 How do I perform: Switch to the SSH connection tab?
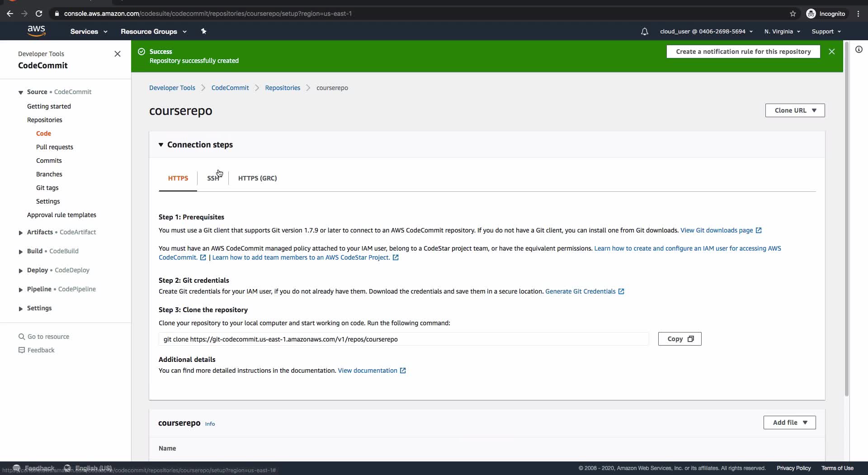pos(213,178)
